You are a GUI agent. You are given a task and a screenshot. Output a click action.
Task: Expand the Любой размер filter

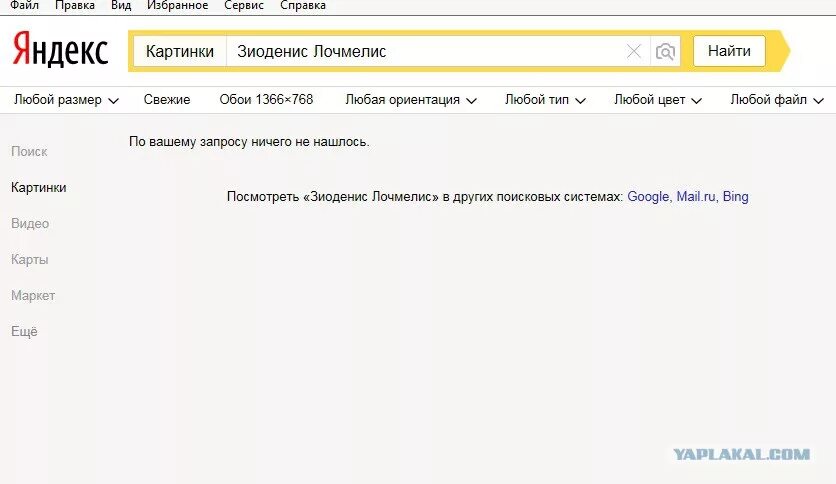tap(66, 100)
